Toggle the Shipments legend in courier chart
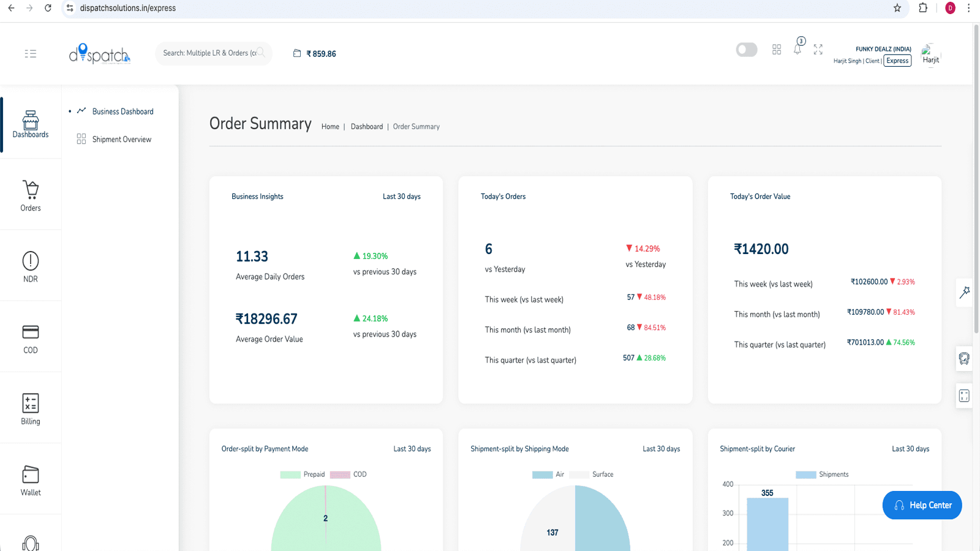The width and height of the screenshot is (980, 551). (822, 474)
